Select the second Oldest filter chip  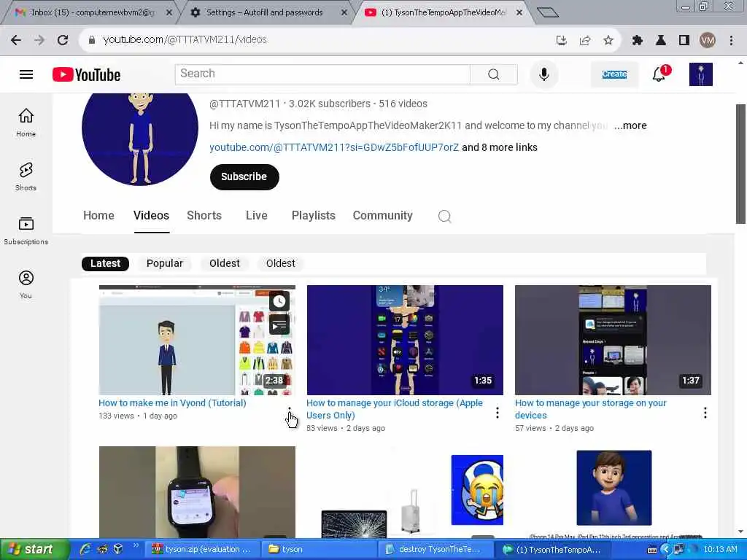click(x=281, y=263)
